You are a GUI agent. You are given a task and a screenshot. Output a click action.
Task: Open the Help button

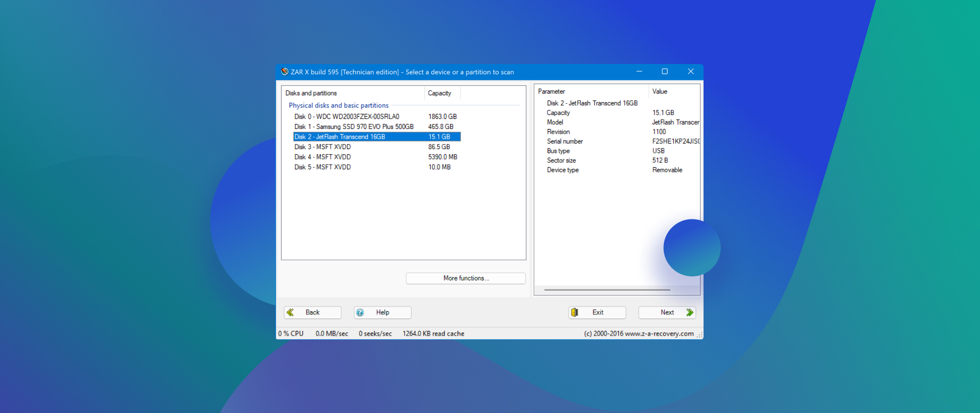pyautogui.click(x=383, y=312)
